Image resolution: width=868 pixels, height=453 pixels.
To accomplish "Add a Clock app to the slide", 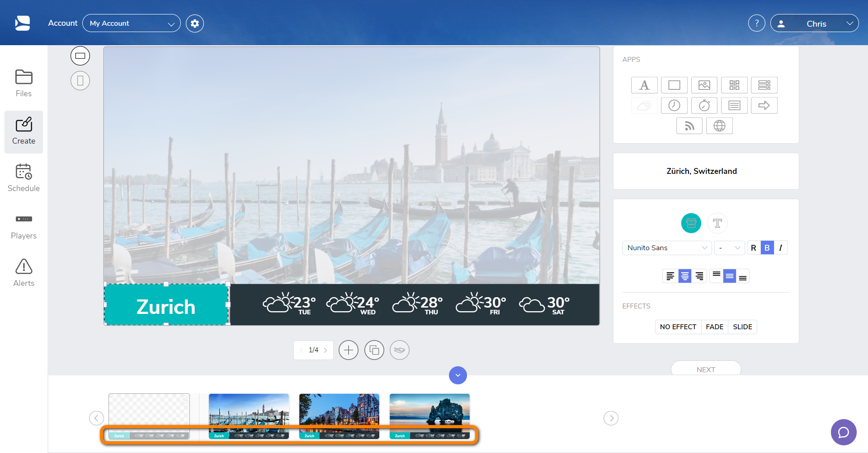I will pyautogui.click(x=674, y=105).
